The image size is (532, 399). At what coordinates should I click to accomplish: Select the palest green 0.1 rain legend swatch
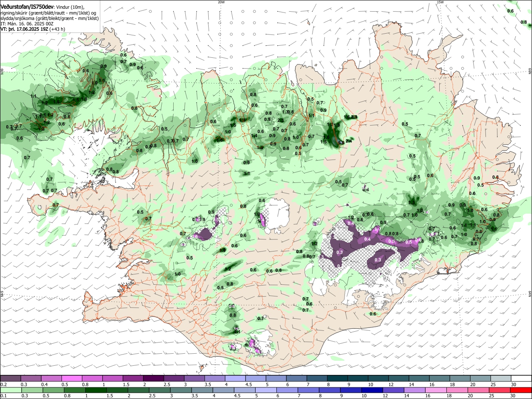click(10, 390)
